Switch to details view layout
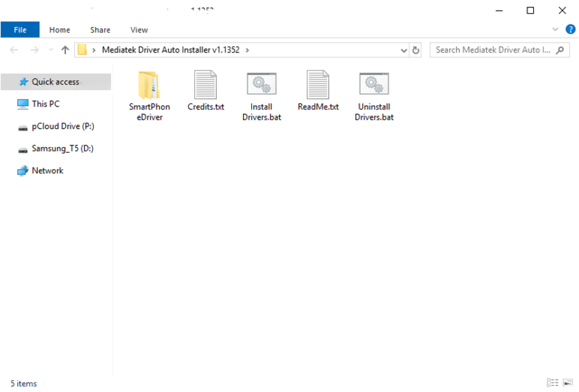The width and height of the screenshot is (579, 392). [x=553, y=382]
